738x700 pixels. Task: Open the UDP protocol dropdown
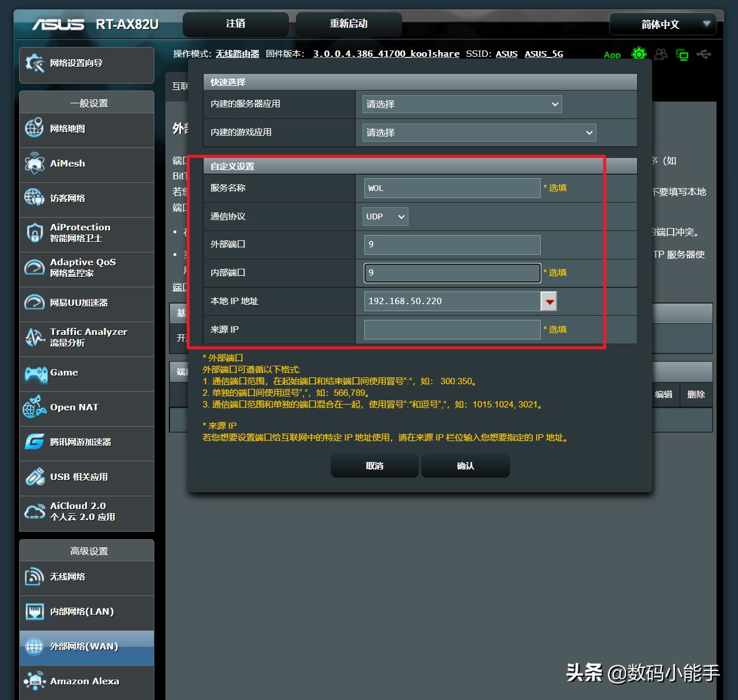[385, 217]
